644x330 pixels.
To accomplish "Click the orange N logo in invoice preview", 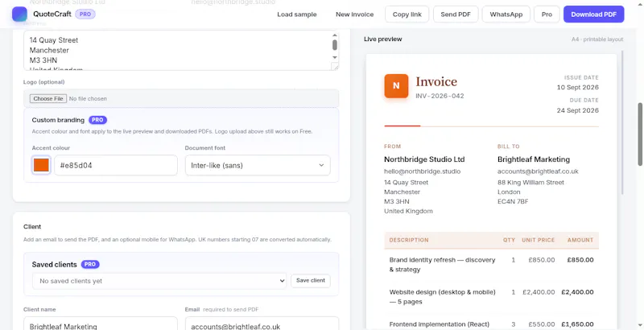I will pos(396,86).
